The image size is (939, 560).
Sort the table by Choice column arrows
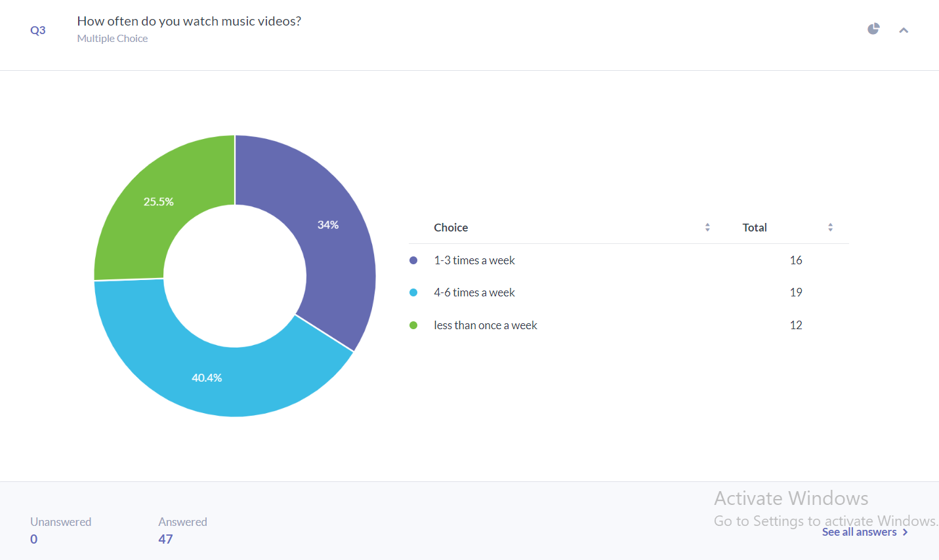(707, 228)
